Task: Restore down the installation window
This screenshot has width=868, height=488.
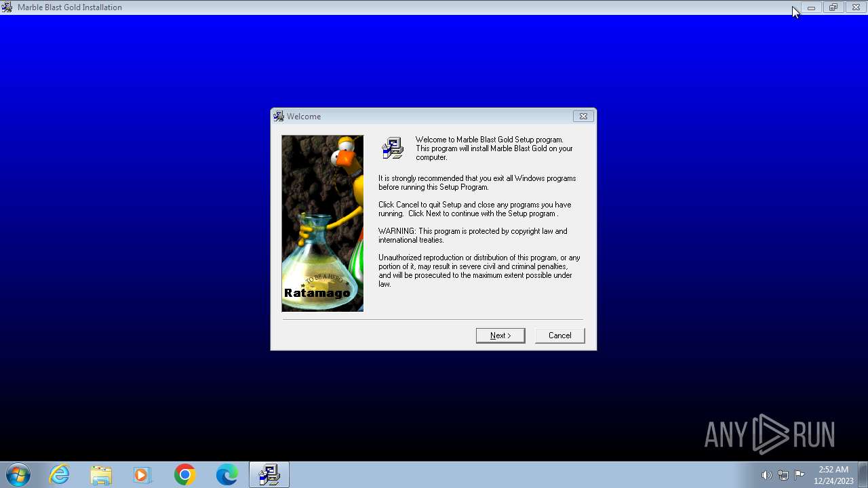Action: 833,7
